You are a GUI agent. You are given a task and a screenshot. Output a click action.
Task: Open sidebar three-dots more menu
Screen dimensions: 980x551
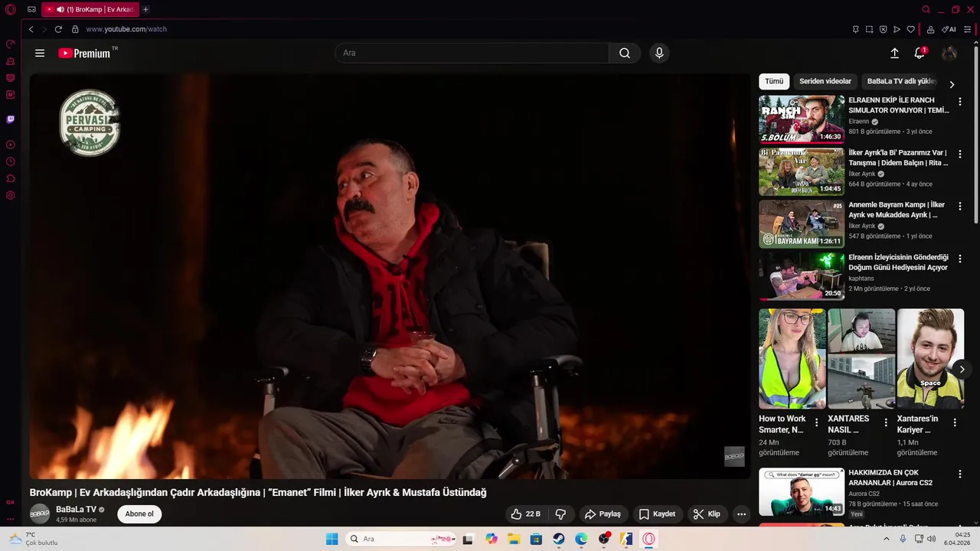tap(11, 519)
